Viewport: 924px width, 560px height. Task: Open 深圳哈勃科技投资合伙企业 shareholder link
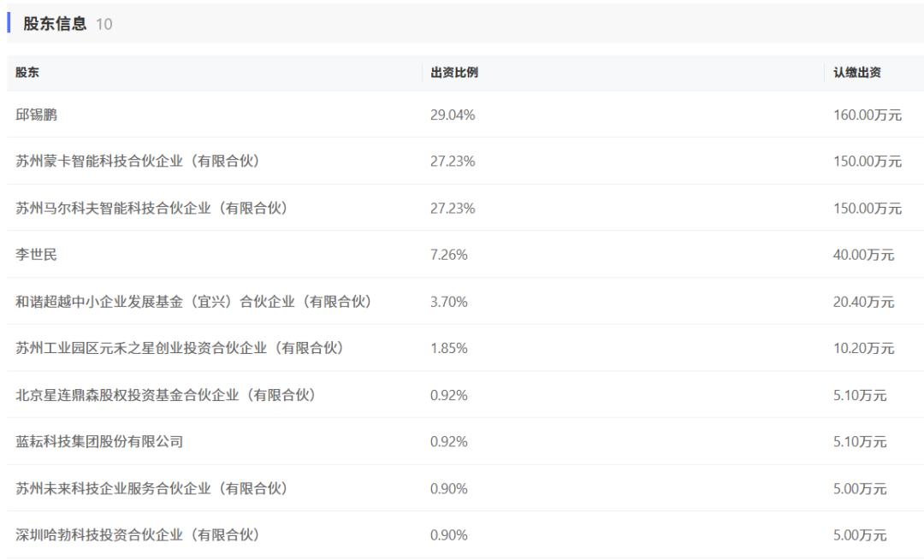[x=137, y=535]
